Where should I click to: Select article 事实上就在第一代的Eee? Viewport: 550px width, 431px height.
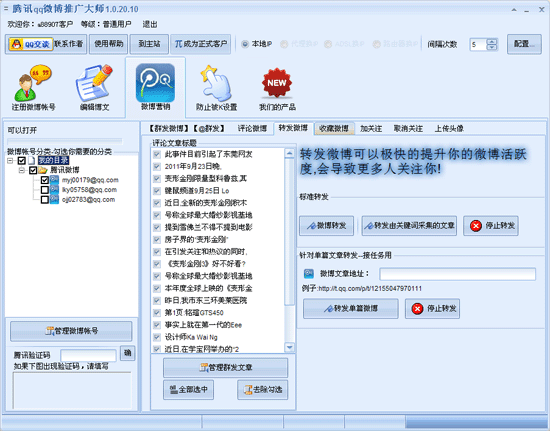pyautogui.click(x=203, y=325)
